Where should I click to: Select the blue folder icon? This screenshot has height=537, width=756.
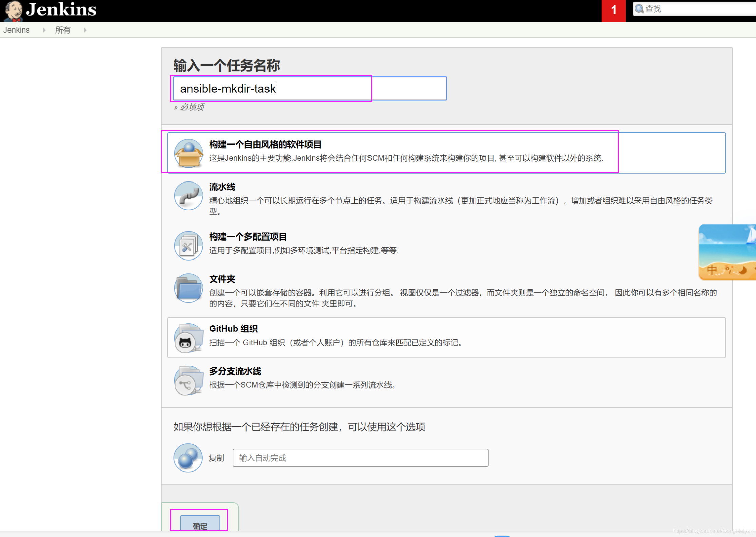pos(188,288)
